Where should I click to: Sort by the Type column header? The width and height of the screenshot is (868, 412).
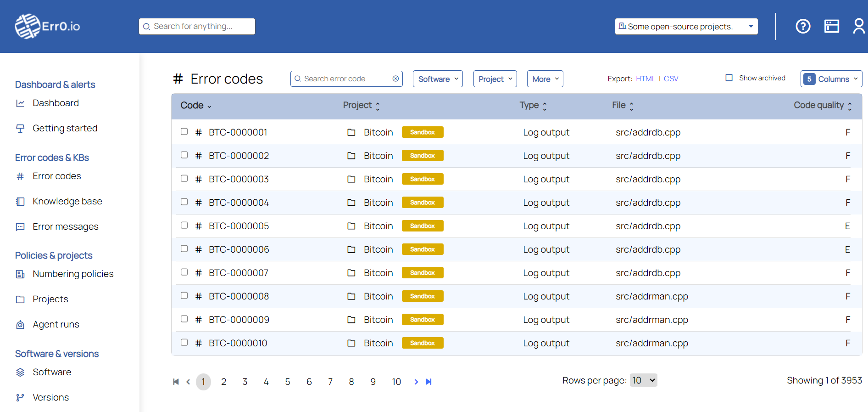pyautogui.click(x=533, y=106)
